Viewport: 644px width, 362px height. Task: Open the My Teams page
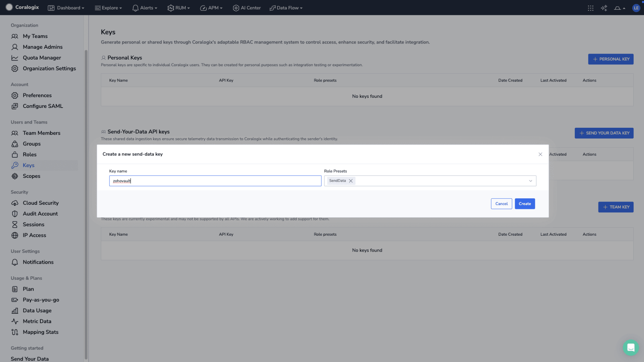(35, 36)
